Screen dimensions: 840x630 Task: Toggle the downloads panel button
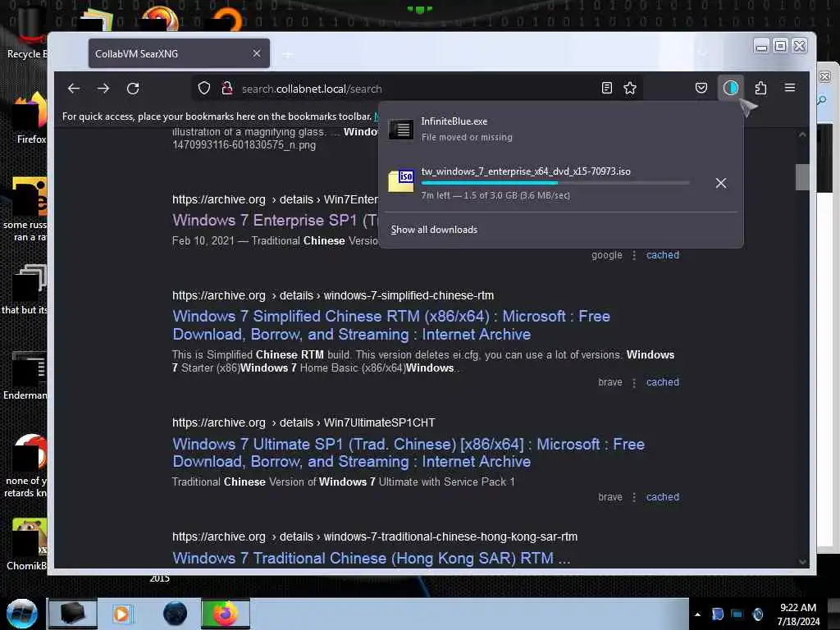pyautogui.click(x=731, y=88)
